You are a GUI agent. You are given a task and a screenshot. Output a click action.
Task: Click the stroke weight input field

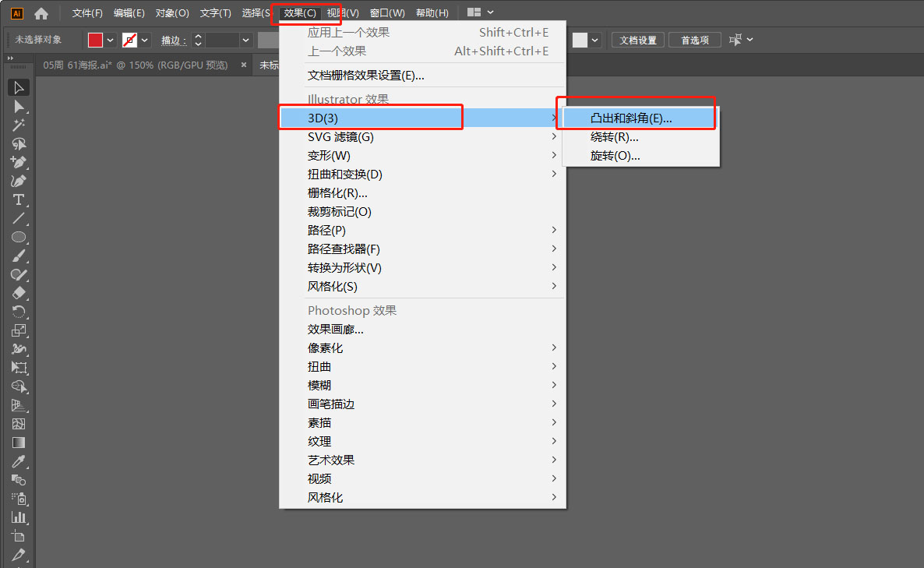(x=221, y=40)
